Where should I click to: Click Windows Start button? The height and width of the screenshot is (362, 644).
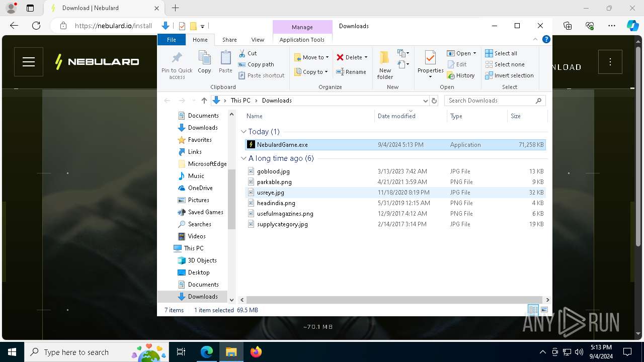tap(12, 352)
